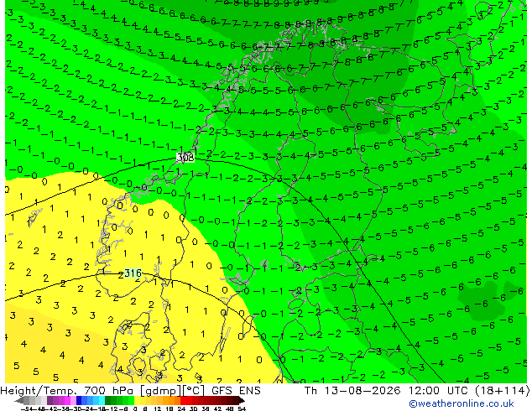Click the 'Height/Temp. 700 hPa' title text

(69, 391)
